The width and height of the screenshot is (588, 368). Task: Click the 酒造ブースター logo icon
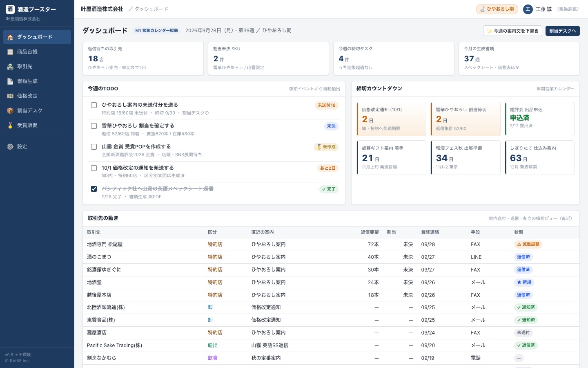[10, 9]
